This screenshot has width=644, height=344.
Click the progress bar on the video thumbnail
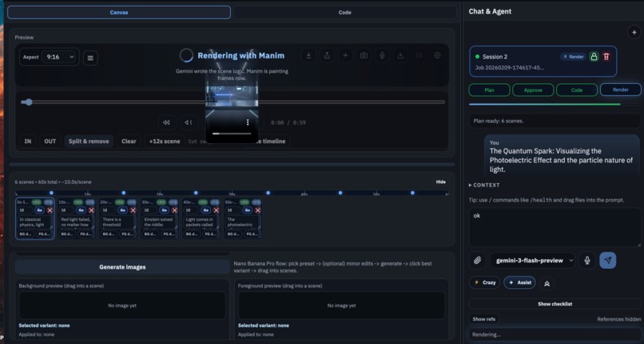pyautogui.click(x=232, y=134)
